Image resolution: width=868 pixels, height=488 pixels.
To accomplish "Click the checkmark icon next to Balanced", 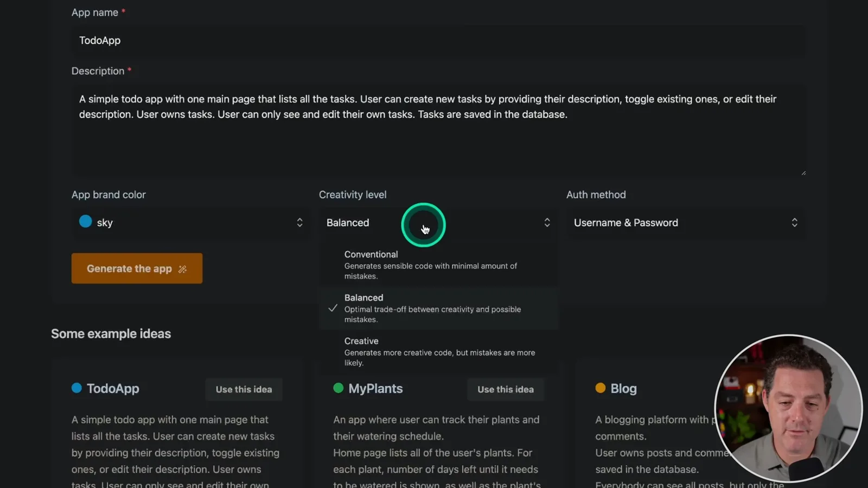I will click(x=333, y=308).
